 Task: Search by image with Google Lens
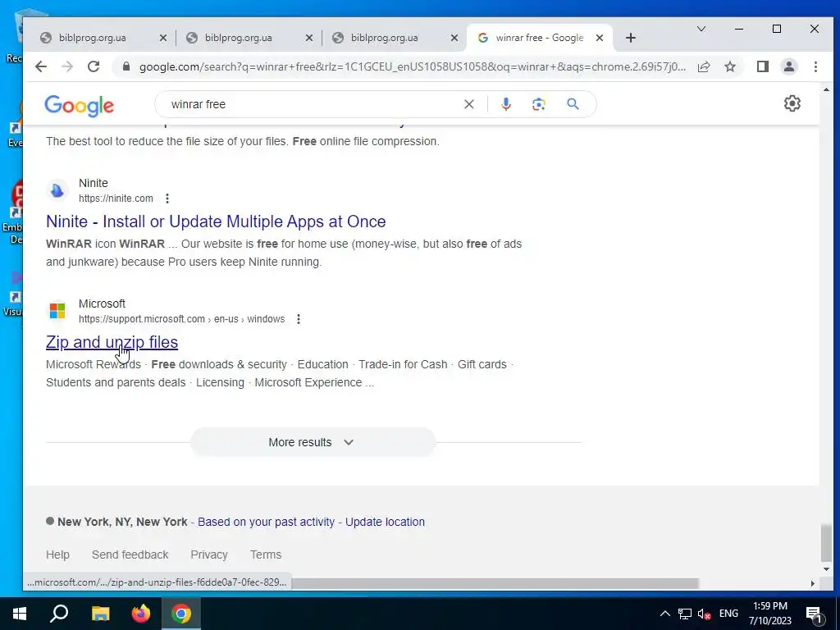(538, 104)
